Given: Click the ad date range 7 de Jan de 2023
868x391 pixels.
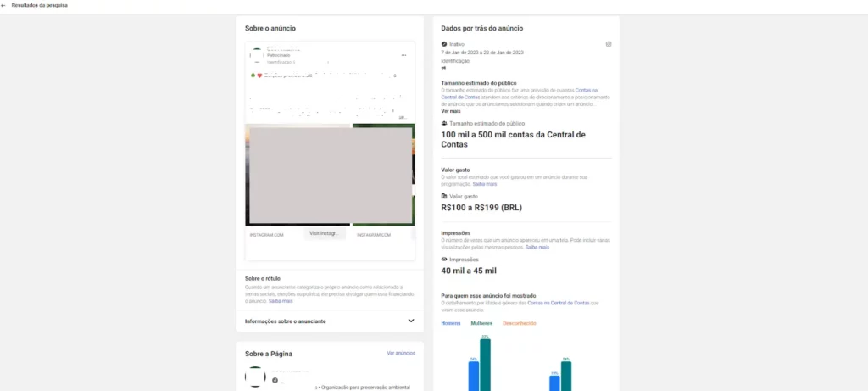Looking at the screenshot, I should (x=482, y=53).
